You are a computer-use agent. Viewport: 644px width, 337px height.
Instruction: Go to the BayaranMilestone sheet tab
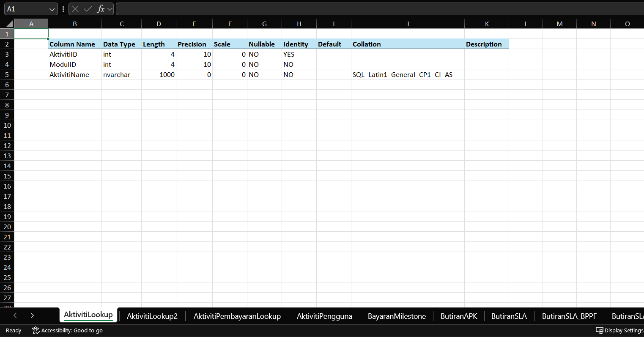pyautogui.click(x=397, y=316)
